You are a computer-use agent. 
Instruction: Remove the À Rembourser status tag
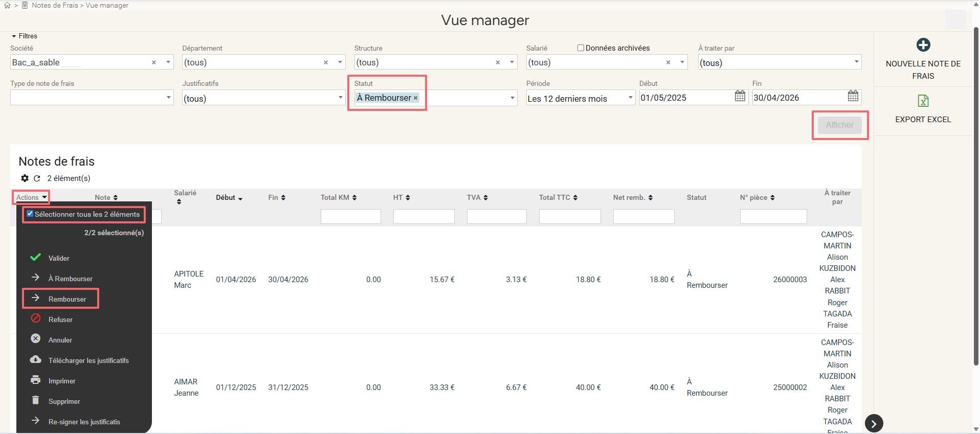[415, 98]
